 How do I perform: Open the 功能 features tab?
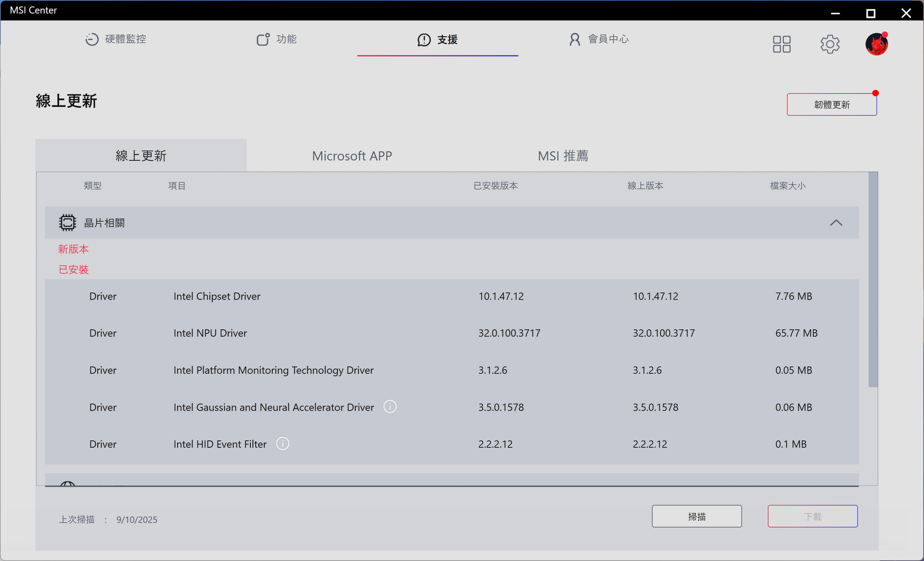pos(276,39)
